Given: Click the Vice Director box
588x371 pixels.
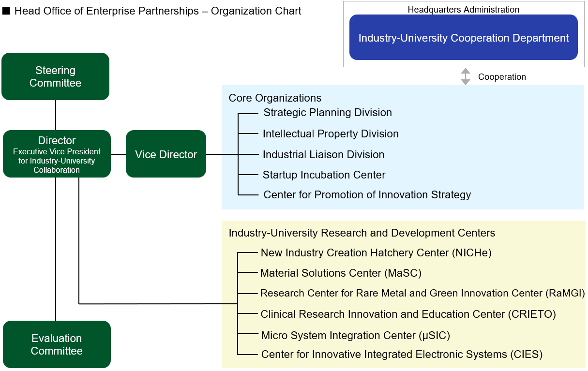Looking at the screenshot, I should point(166,154).
